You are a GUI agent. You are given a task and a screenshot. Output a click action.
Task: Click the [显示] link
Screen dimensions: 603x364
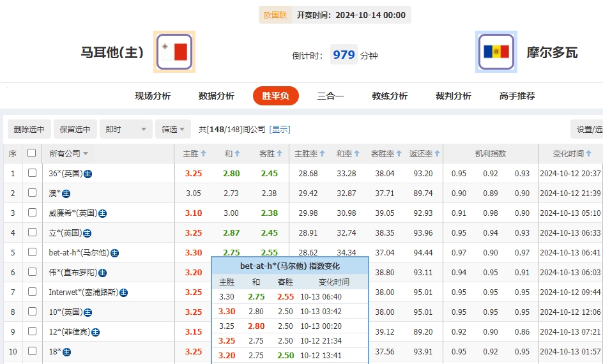(280, 130)
